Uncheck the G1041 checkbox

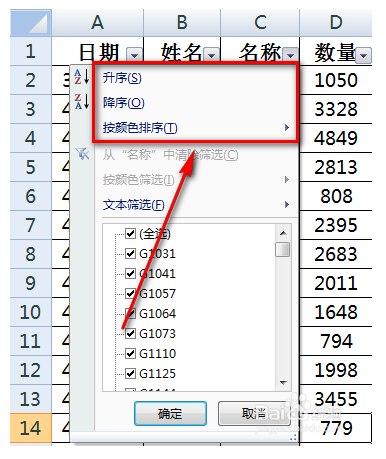point(130,274)
